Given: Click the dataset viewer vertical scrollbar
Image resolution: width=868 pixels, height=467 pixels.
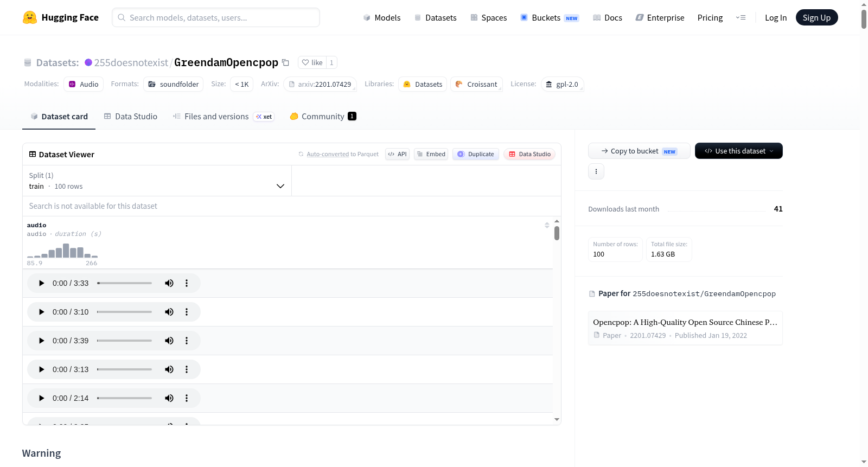Looking at the screenshot, I should (x=557, y=233).
